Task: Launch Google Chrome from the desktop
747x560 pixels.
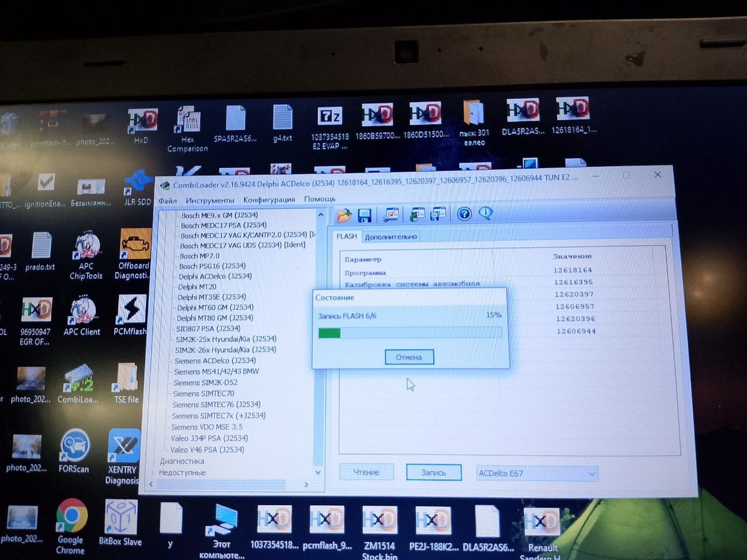Action: [70, 526]
